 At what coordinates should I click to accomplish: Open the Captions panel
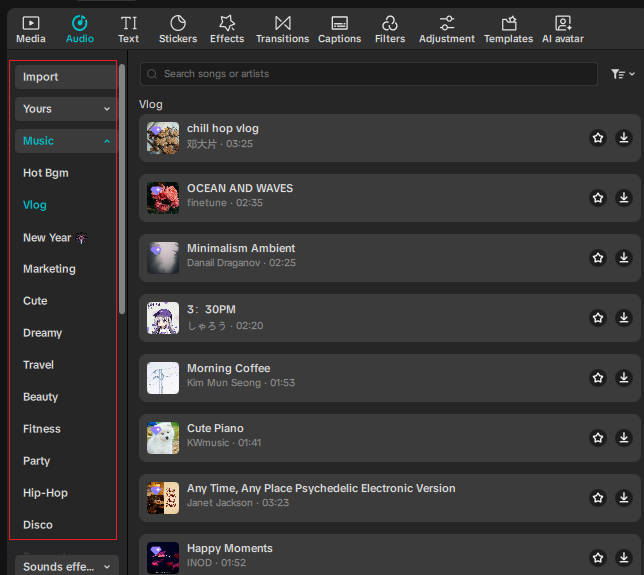click(x=339, y=29)
